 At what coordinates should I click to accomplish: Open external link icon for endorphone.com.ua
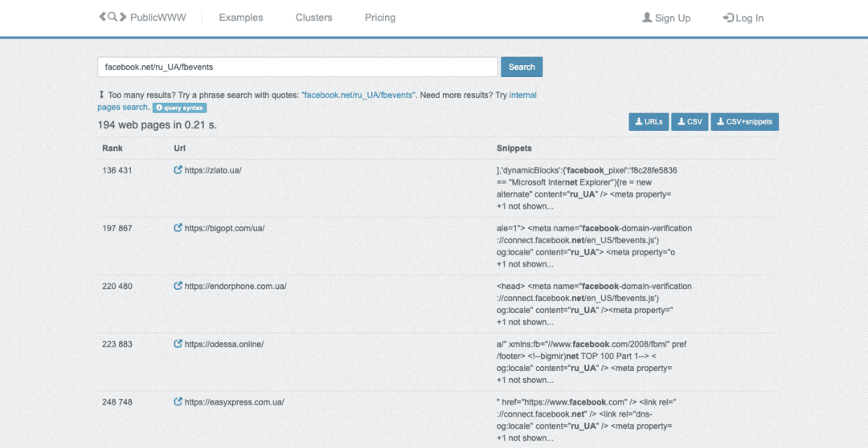(178, 286)
